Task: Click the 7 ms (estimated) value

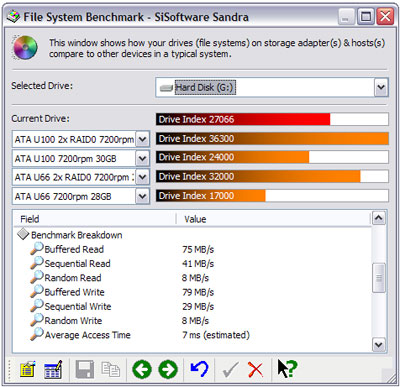Action: (216, 335)
